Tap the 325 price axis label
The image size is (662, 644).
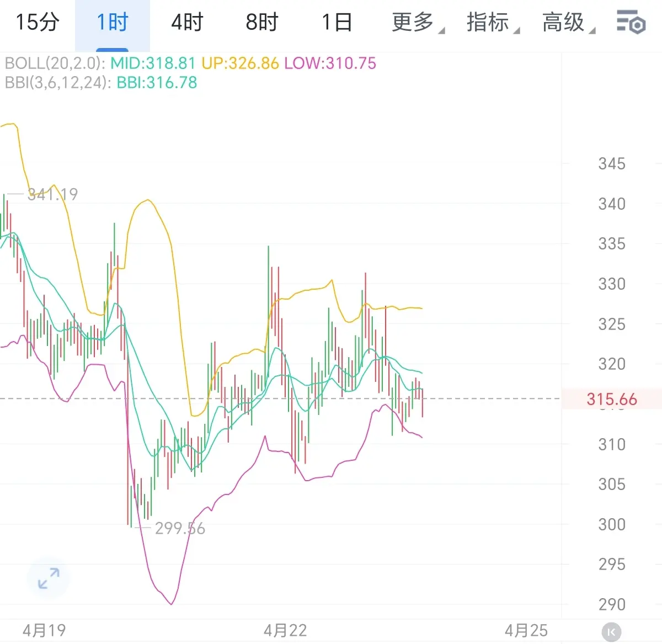[x=612, y=324]
